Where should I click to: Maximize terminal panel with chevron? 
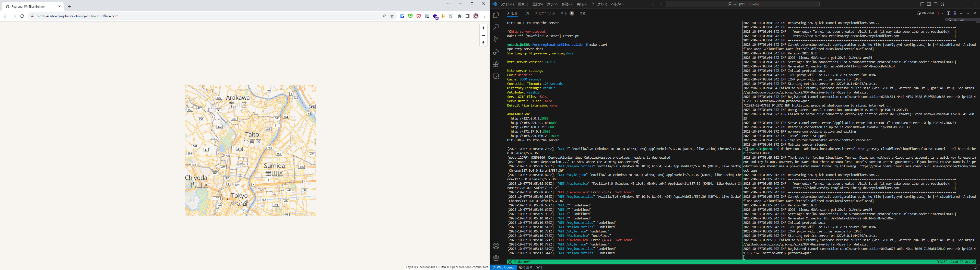tap(968, 13)
